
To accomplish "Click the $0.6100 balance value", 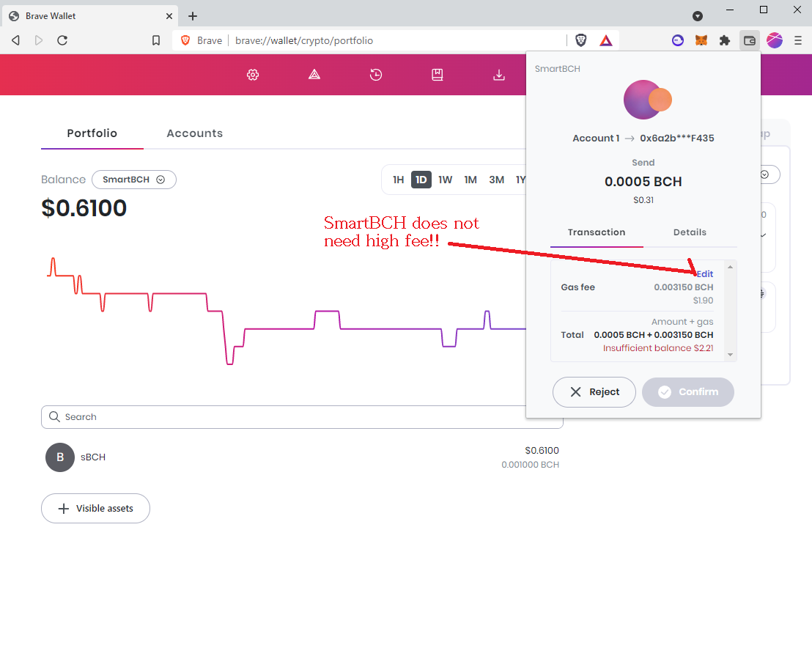I will coord(84,208).
